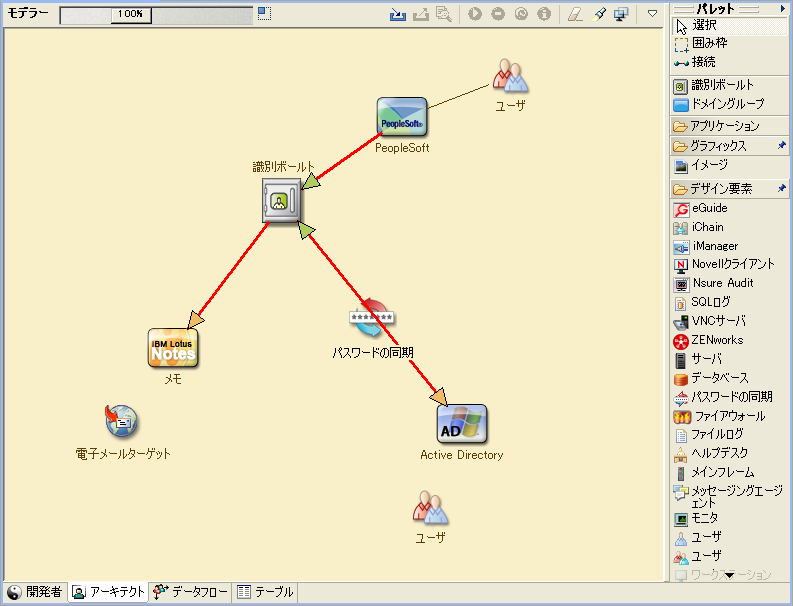Unpin the グラフィックス drawer pin
The height and width of the screenshot is (606, 793).
click(x=782, y=146)
